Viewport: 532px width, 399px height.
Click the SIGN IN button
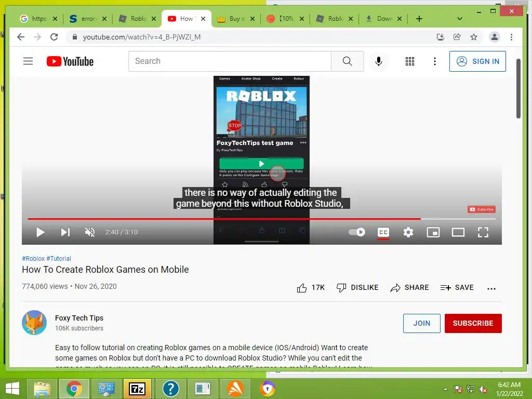(x=477, y=61)
